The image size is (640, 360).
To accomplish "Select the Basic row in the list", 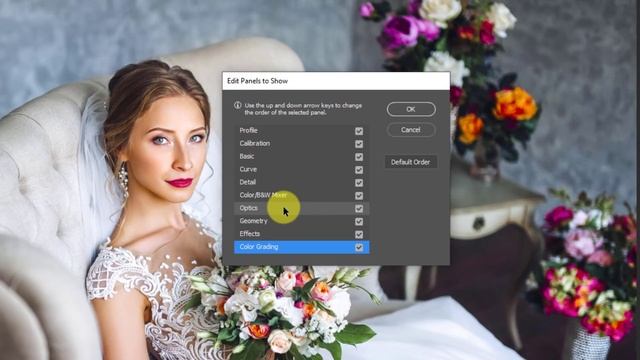I will tap(302, 156).
